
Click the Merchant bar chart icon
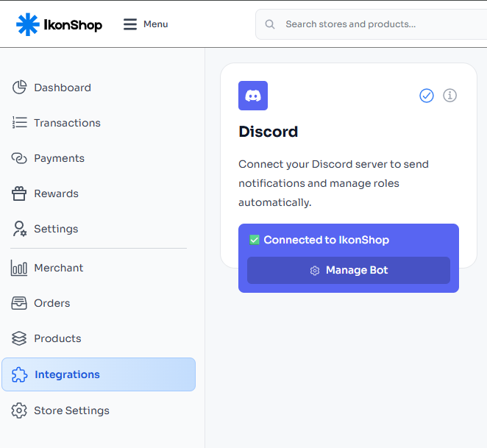19,268
